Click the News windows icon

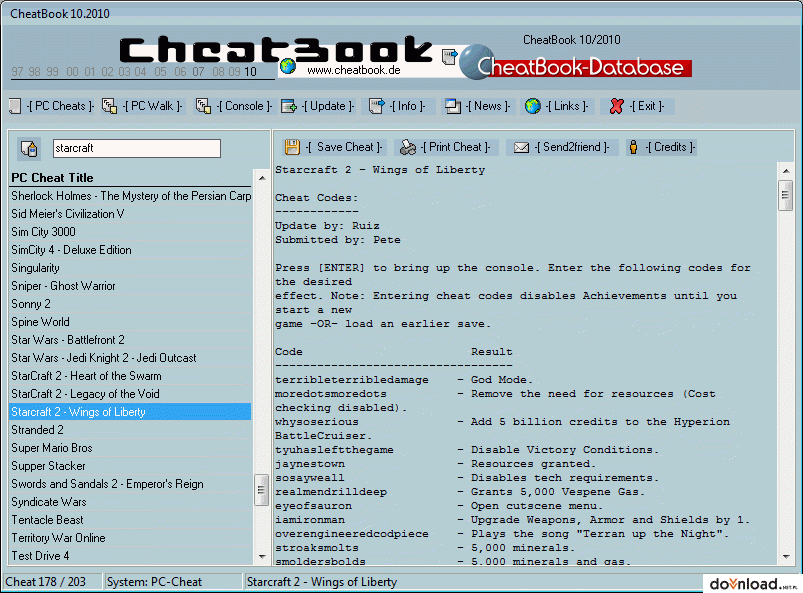[453, 106]
